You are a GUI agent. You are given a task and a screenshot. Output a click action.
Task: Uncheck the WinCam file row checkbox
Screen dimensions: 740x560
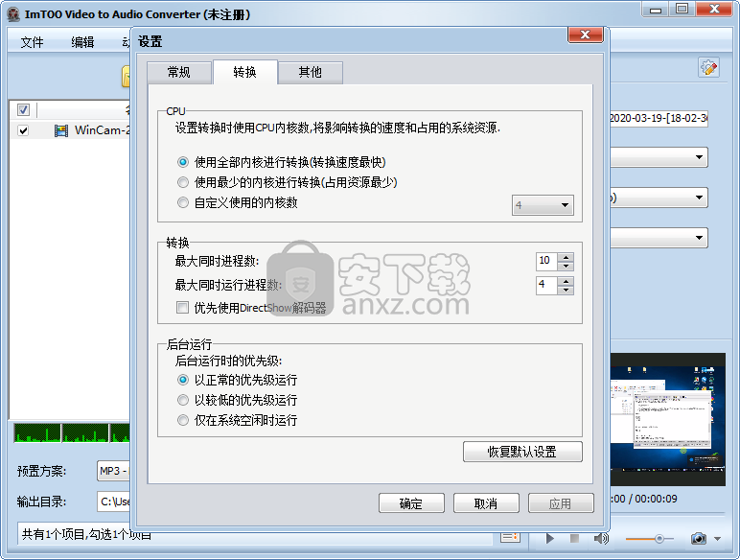click(23, 130)
